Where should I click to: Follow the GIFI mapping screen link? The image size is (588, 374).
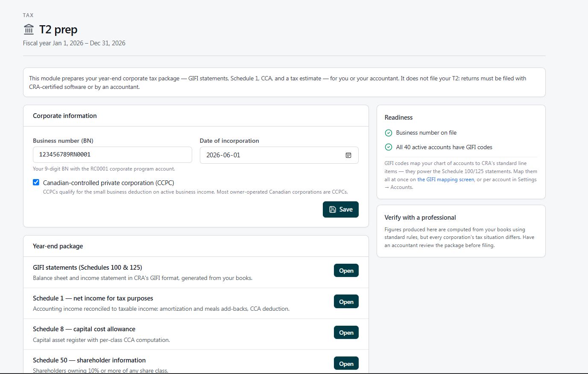pyautogui.click(x=446, y=180)
